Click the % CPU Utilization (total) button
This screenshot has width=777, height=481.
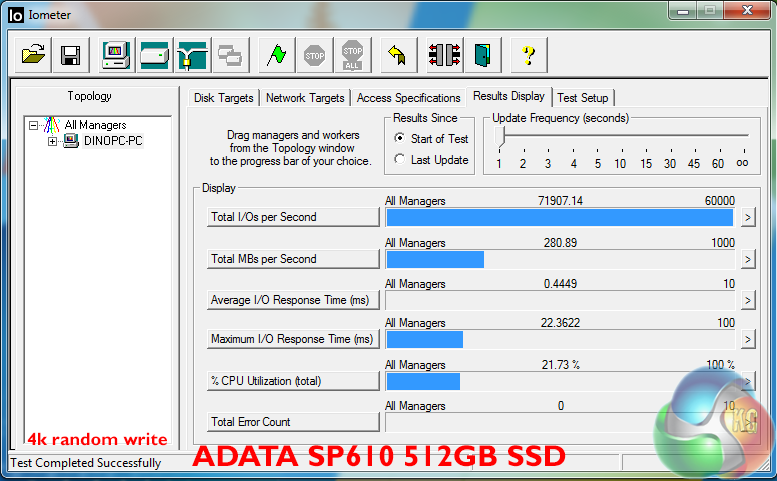click(293, 381)
